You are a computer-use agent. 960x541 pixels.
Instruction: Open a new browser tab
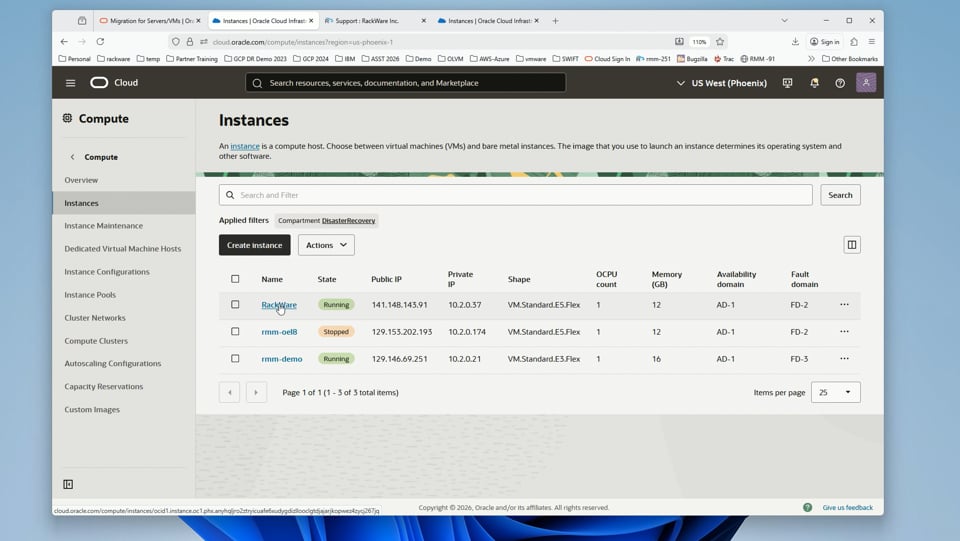point(555,21)
